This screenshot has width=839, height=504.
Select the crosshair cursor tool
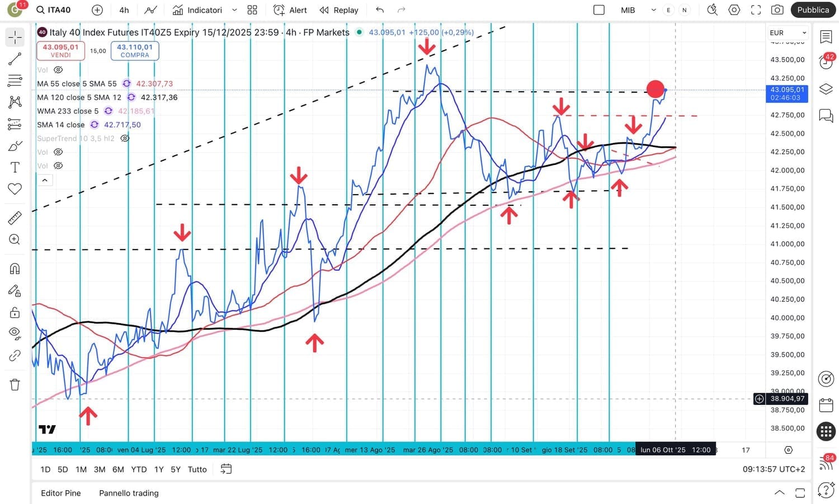[15, 37]
